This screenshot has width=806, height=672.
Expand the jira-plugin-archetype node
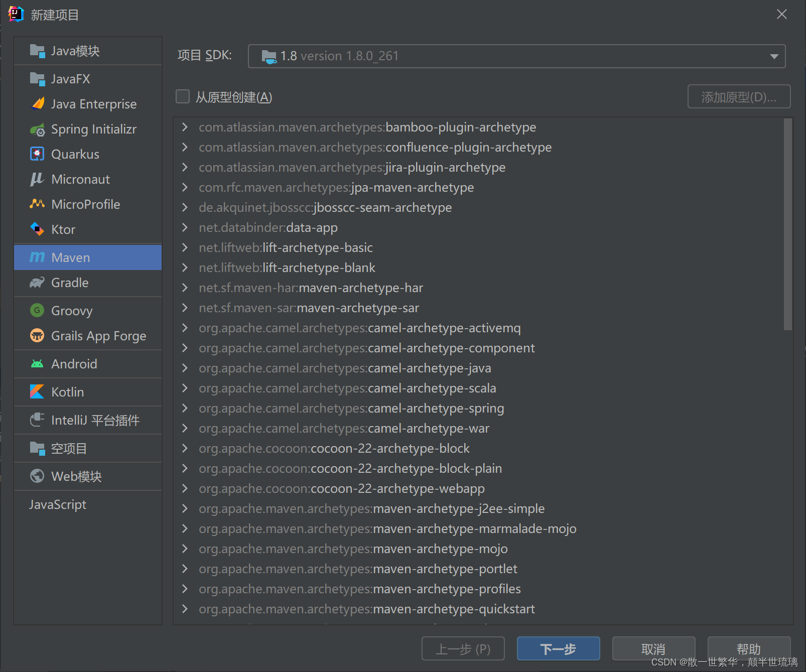click(185, 167)
